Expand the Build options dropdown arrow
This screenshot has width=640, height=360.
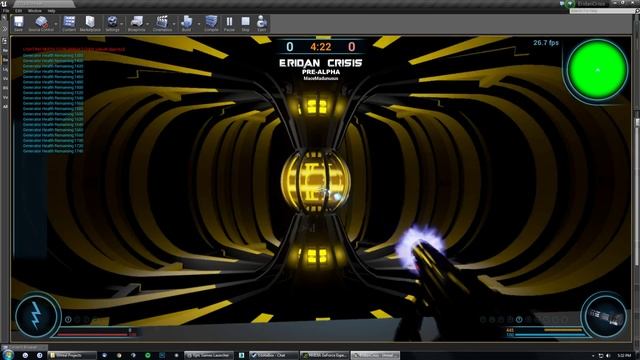tap(199, 24)
